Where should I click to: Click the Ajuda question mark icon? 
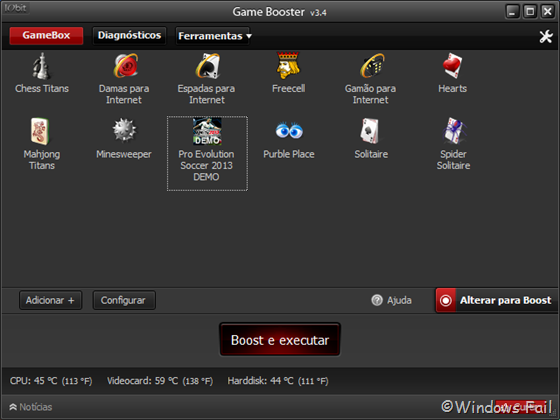(x=377, y=300)
